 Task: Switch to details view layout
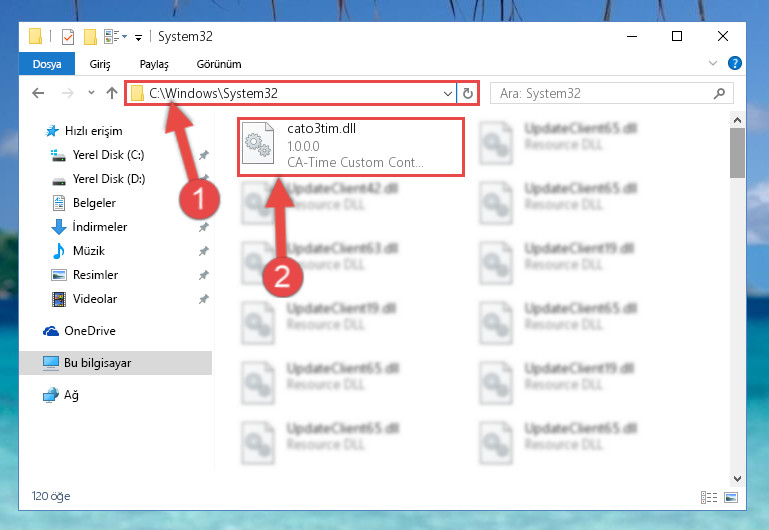coord(709,497)
